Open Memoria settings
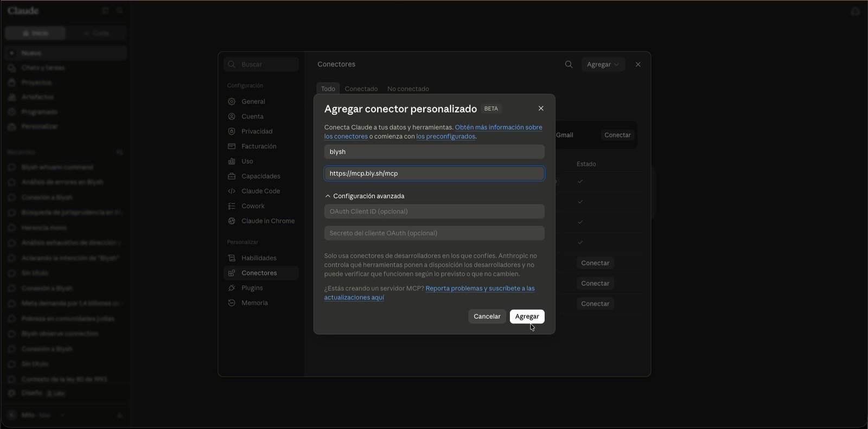 (x=261, y=303)
